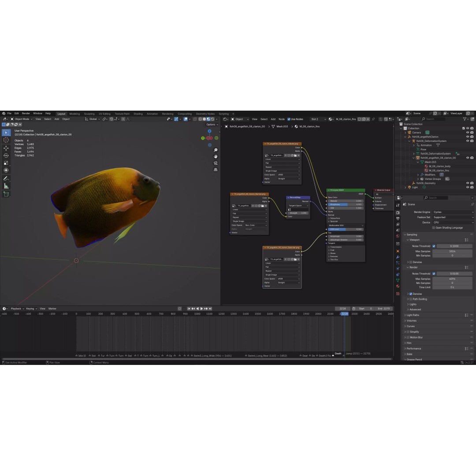Open the Render Engine Cycles dropdown
This screenshot has height=476, width=476.
click(x=453, y=212)
